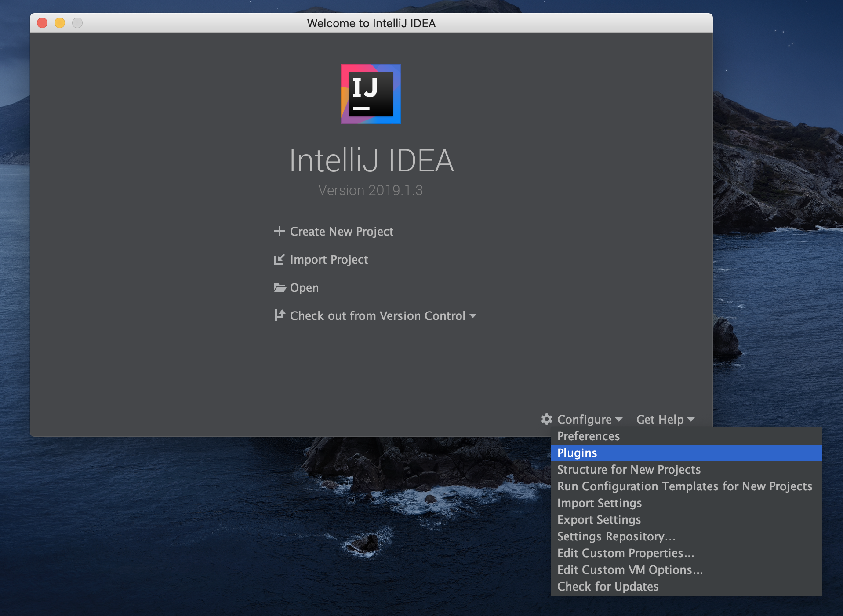Click the IntelliJ IDEA title heading
Viewport: 843px width, 616px height.
click(371, 160)
